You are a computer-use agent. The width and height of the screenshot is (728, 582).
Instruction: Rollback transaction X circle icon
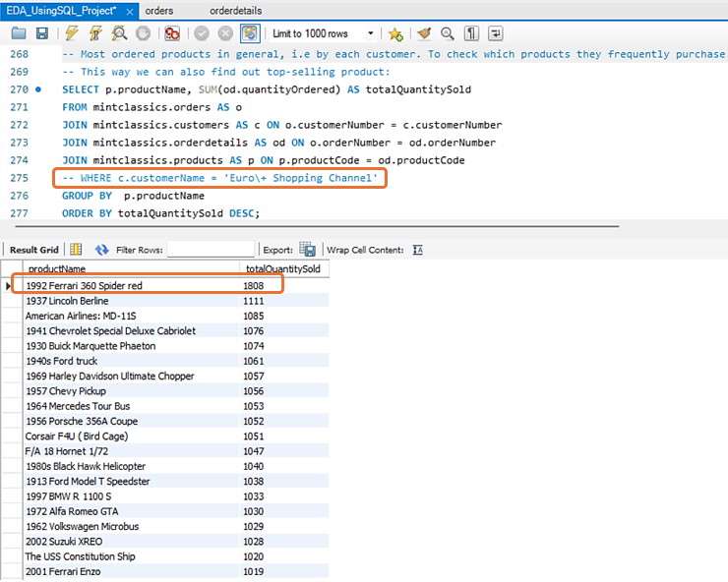[225, 33]
